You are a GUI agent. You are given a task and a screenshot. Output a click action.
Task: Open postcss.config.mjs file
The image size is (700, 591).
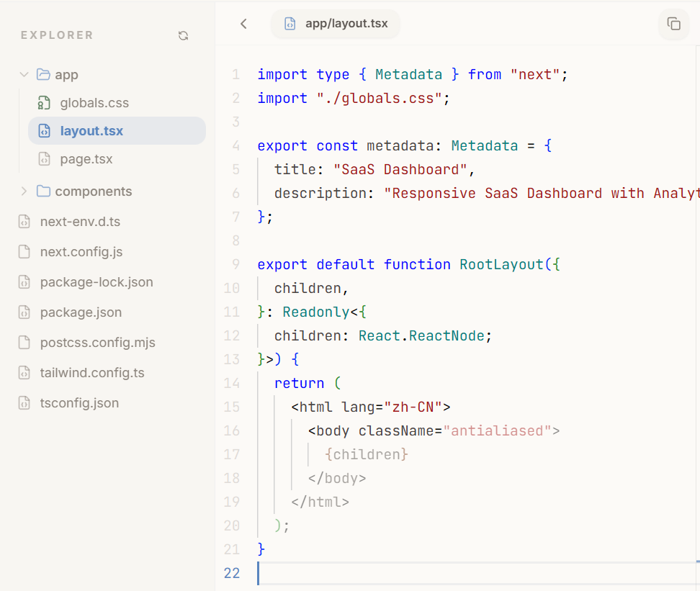tap(97, 343)
